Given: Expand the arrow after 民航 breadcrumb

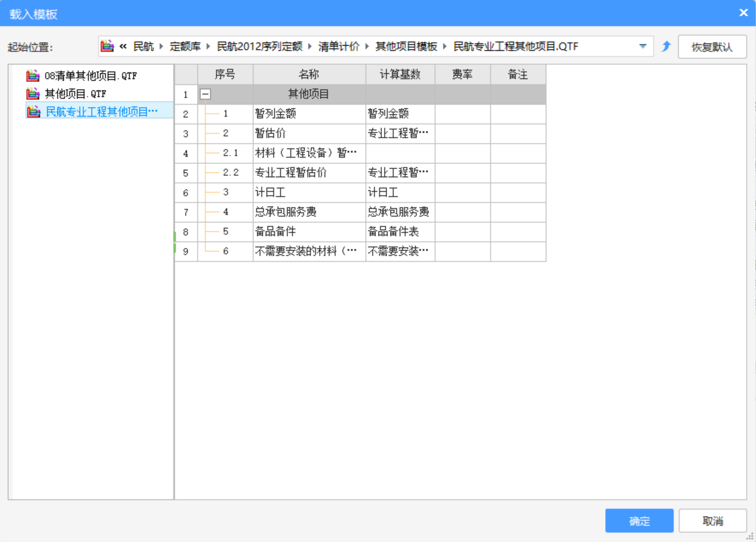Looking at the screenshot, I should 162,47.
